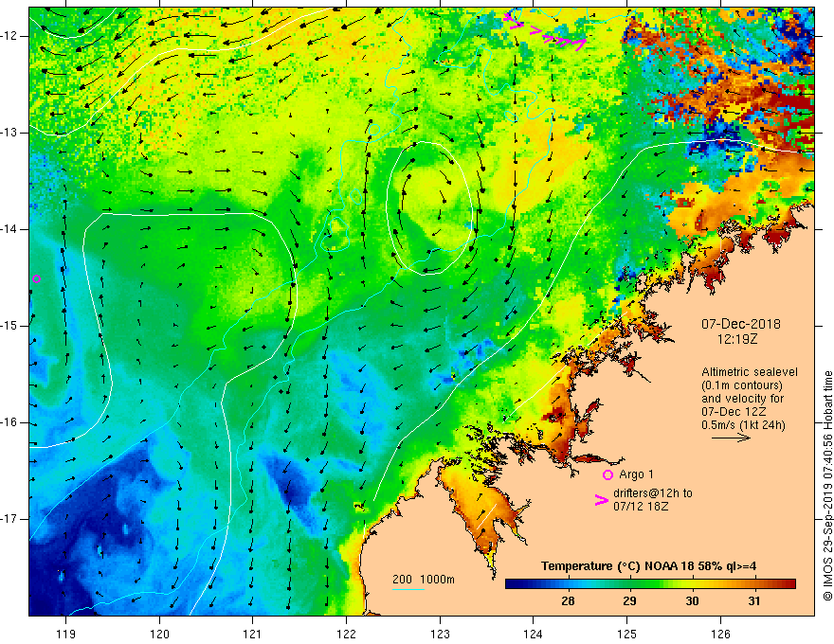This screenshot has height=644, width=834.
Task: Click the longitude axis label 125
Action: tap(627, 634)
